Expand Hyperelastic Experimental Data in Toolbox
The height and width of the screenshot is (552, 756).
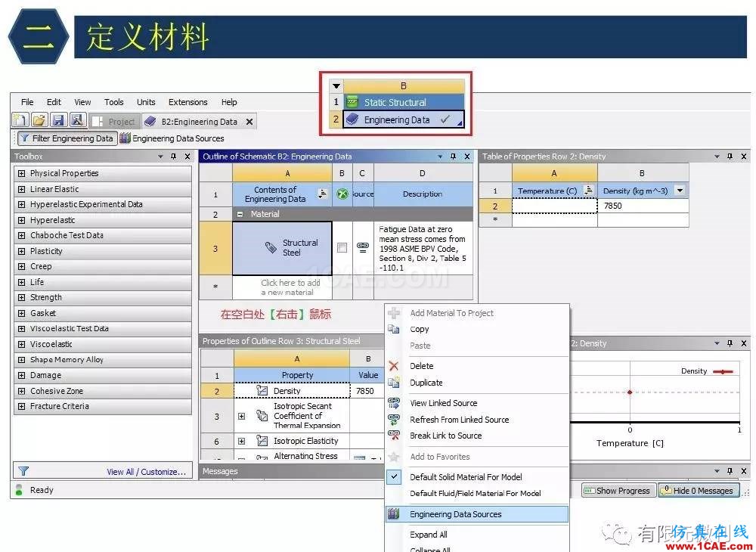tap(22, 204)
